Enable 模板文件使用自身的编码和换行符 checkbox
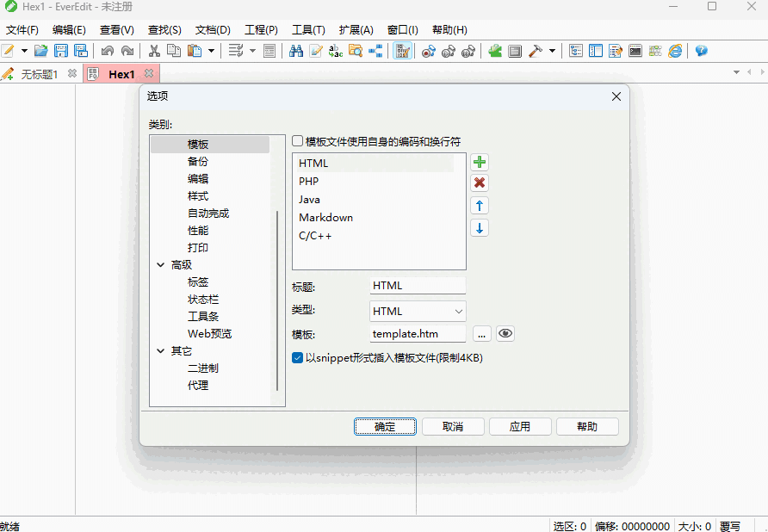 click(297, 140)
